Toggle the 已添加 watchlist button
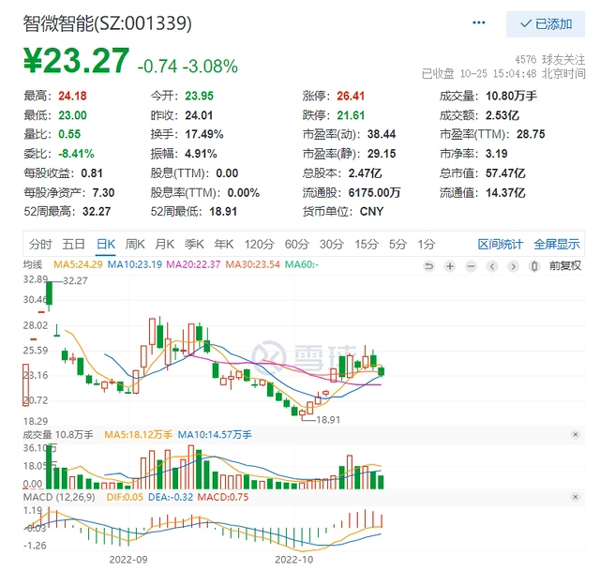 [545, 24]
